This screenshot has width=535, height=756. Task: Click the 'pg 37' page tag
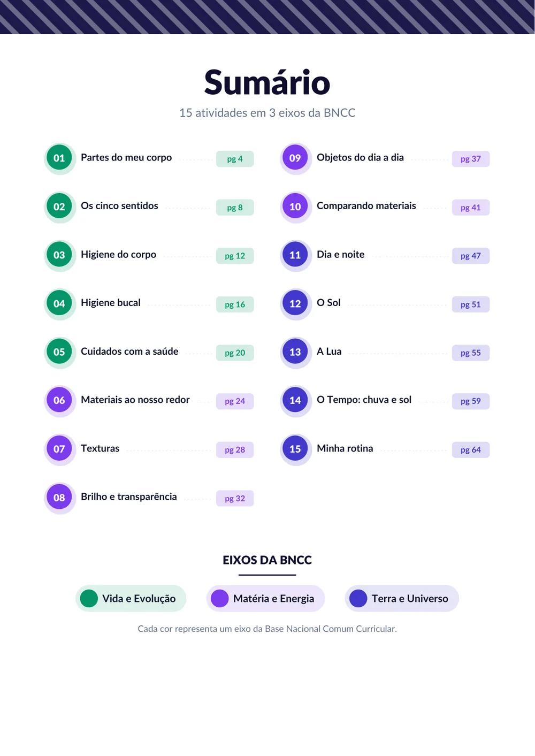coord(471,159)
